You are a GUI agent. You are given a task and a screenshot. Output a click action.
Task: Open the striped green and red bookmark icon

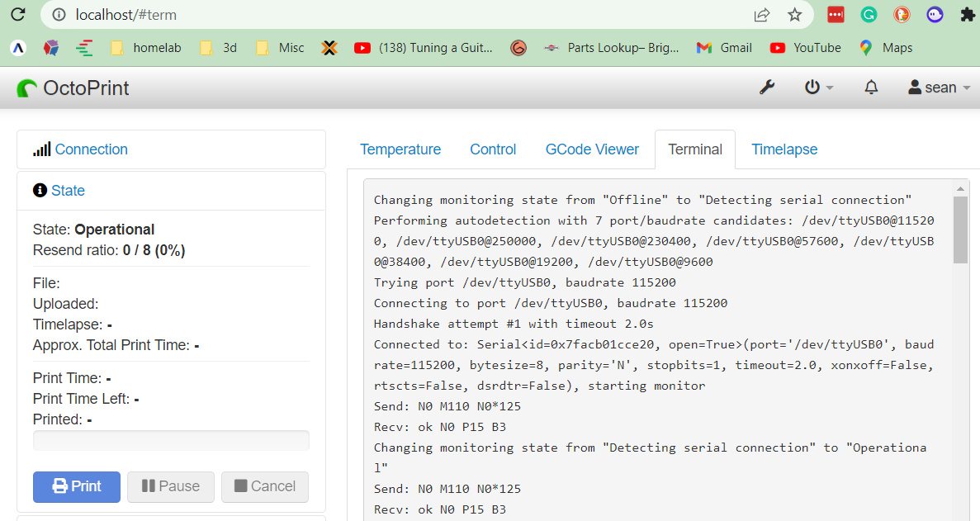84,48
